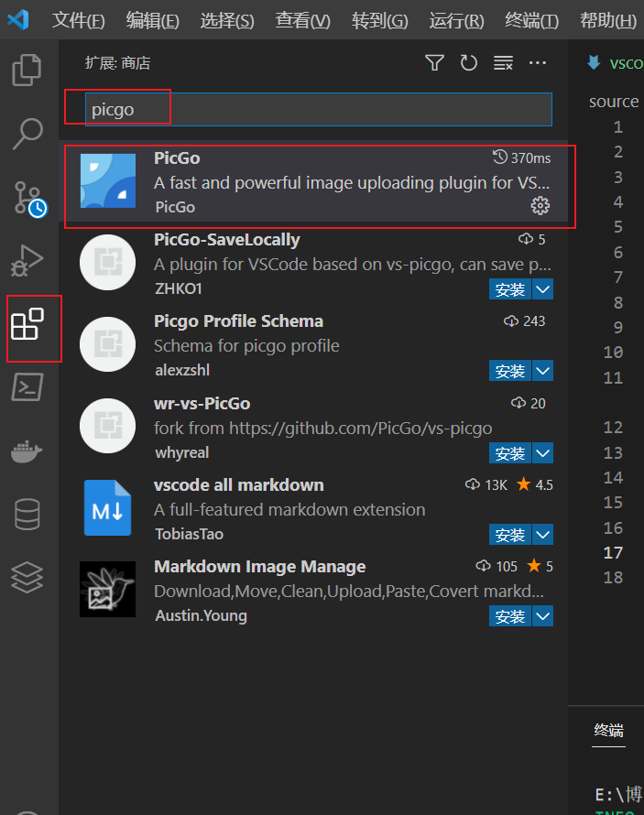This screenshot has width=644, height=815.
Task: Click the PicGo extension logo
Action: [108, 181]
